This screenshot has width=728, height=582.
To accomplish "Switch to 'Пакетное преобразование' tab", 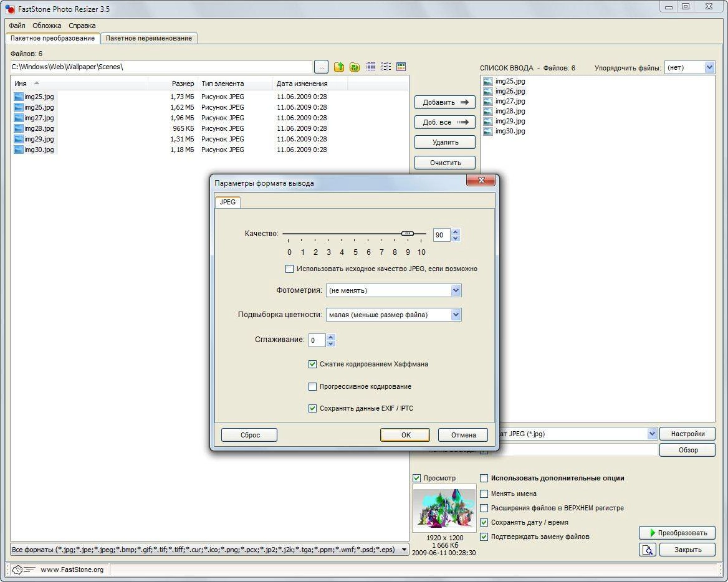I will tap(52, 38).
